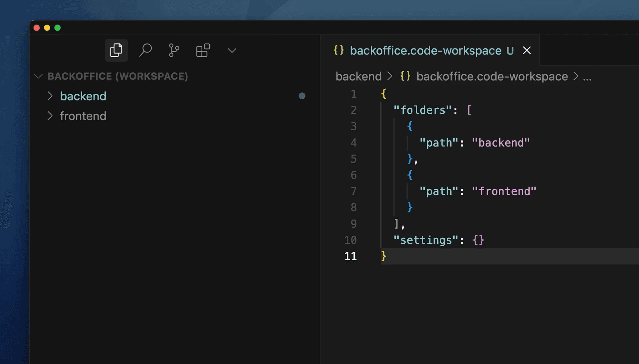The height and width of the screenshot is (364, 639).
Task: Select the Search icon in the activity bar
Action: [145, 50]
